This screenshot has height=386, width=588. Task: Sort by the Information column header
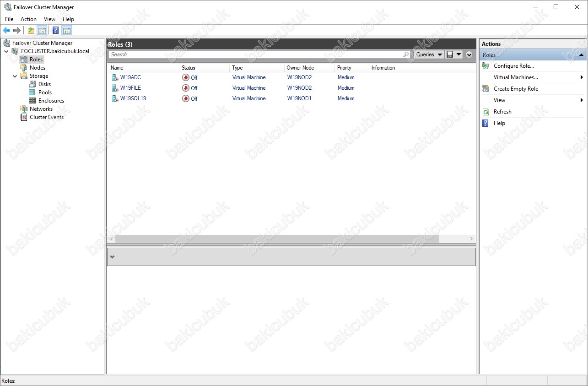click(422, 68)
